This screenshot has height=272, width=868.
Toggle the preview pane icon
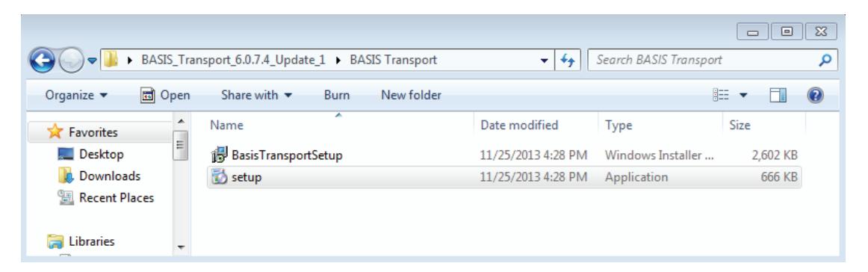pyautogui.click(x=779, y=96)
